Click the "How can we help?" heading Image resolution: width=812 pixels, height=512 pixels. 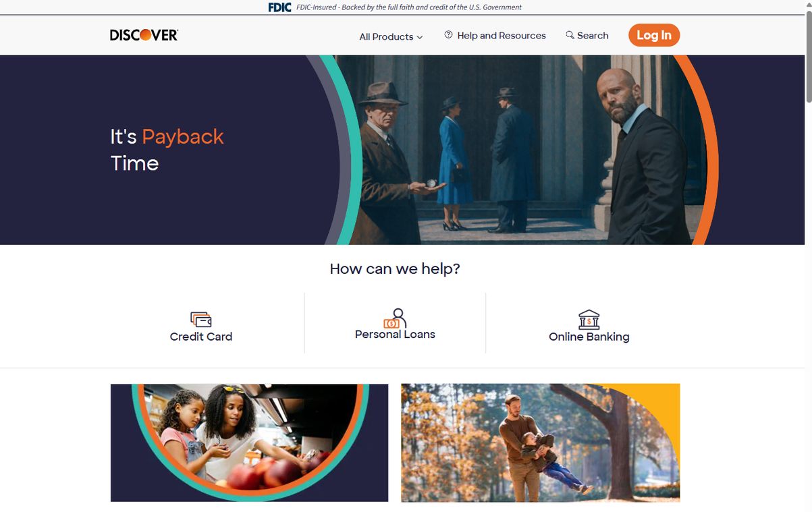pyautogui.click(x=395, y=268)
